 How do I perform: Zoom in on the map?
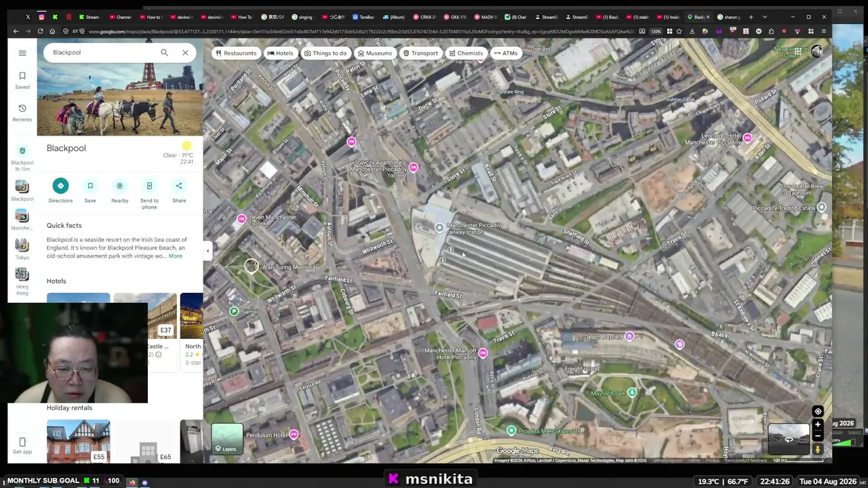click(x=818, y=424)
